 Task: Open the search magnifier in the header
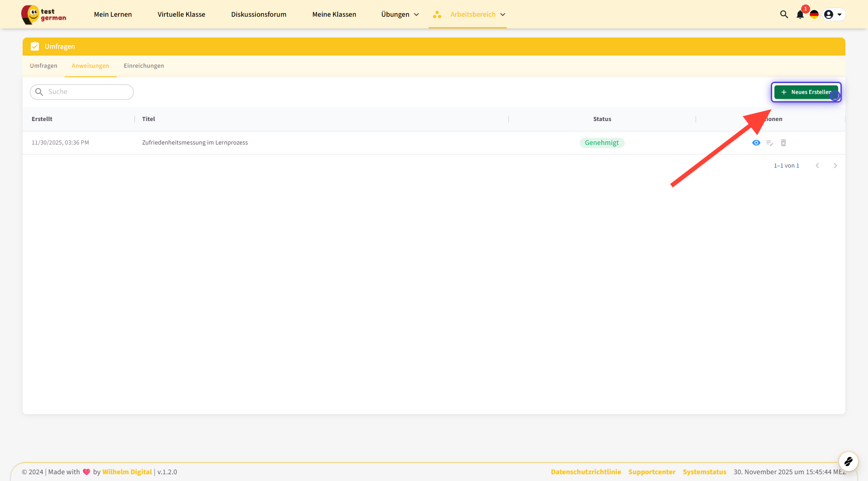[784, 14]
